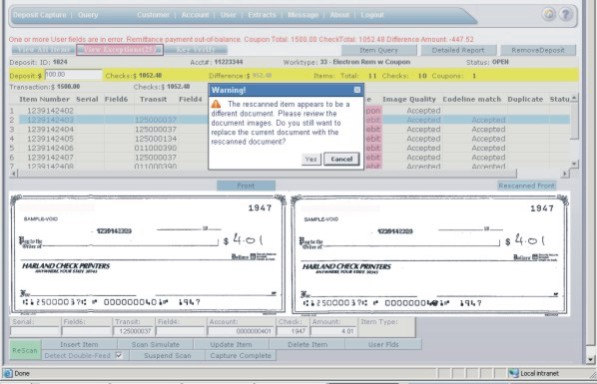Click Yes in the Warning dialog
Image resolution: width=597 pixels, height=384 pixels.
click(x=311, y=159)
